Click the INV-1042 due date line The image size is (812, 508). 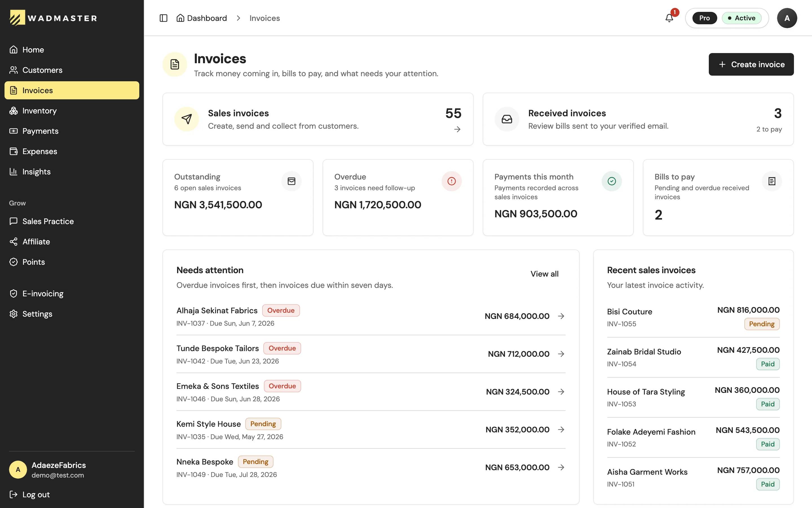pyautogui.click(x=228, y=361)
